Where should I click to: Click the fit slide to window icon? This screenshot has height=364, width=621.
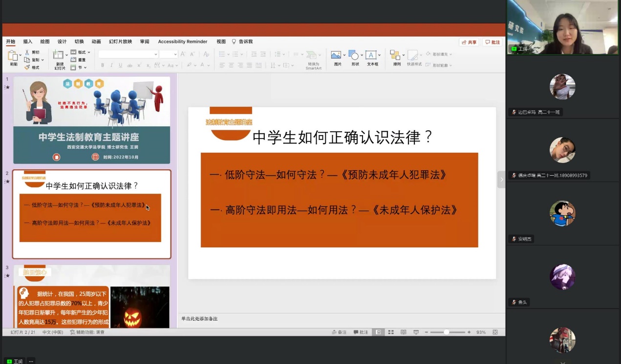coord(495,332)
